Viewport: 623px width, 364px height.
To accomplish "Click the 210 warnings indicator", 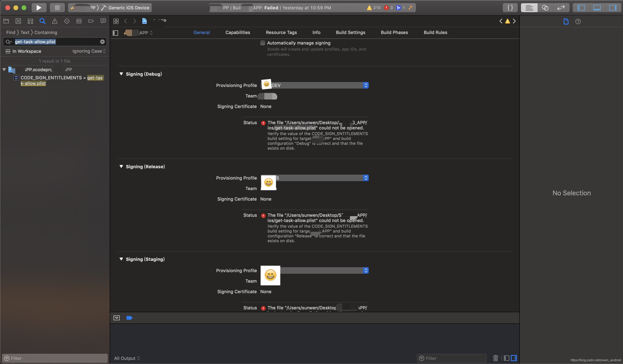I will tap(374, 8).
